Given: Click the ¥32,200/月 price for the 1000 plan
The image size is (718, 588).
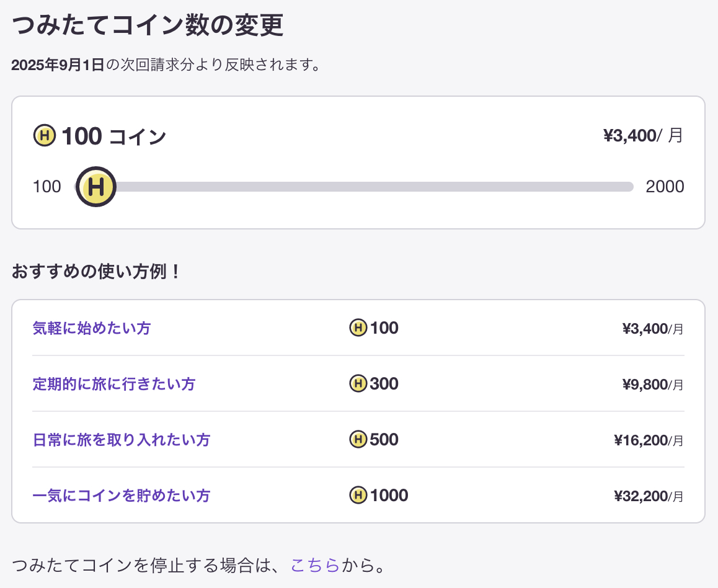Looking at the screenshot, I should [x=647, y=496].
